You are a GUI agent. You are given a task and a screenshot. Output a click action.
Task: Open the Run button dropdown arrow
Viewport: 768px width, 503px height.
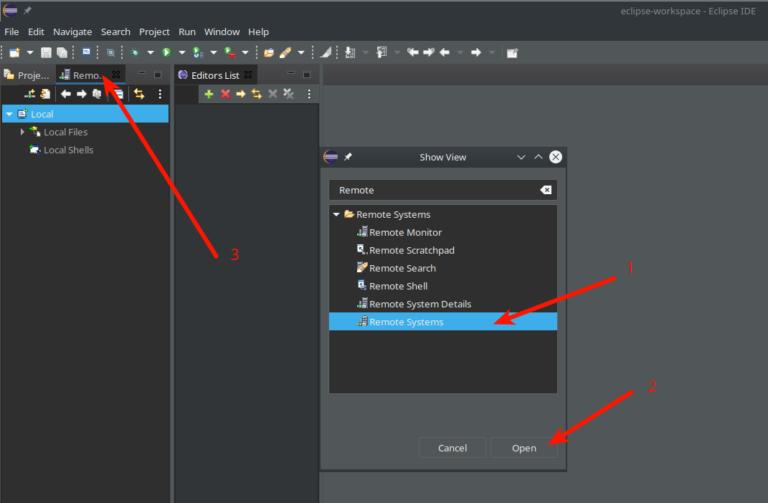click(x=180, y=52)
